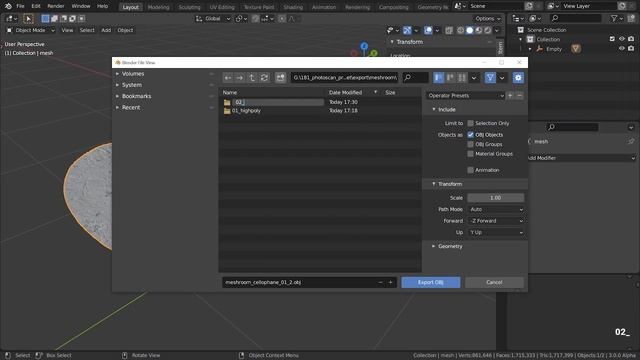The width and height of the screenshot is (640, 360).
Task: Toggle viewport gizmos display
Action: pyautogui.click(x=407, y=30)
